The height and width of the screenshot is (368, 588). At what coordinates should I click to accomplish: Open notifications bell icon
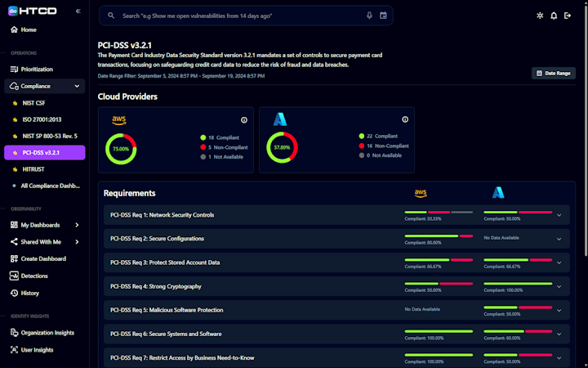[x=554, y=16]
